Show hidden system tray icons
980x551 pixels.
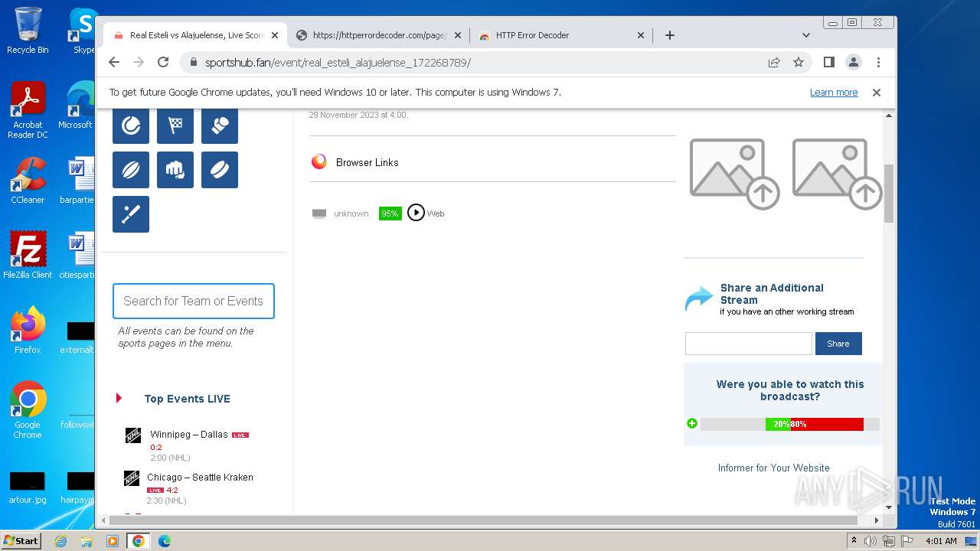click(x=853, y=541)
